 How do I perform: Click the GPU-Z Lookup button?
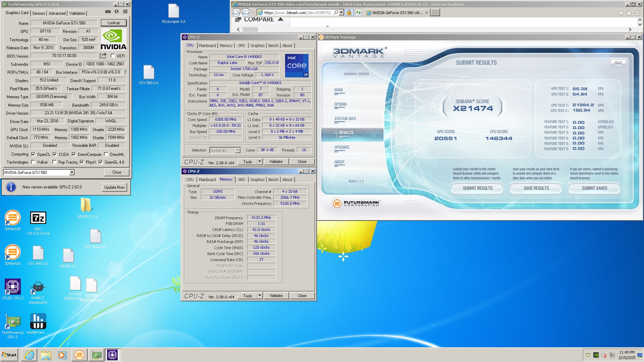114,23
